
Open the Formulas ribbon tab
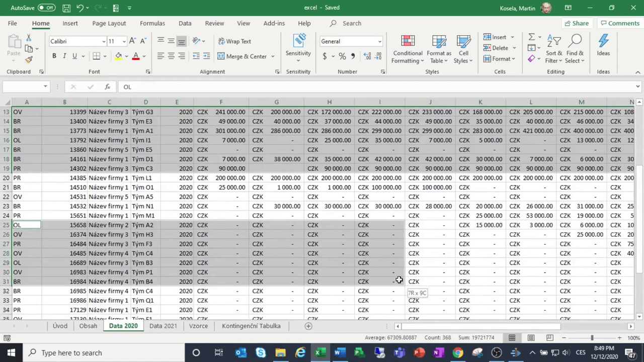[x=152, y=23]
